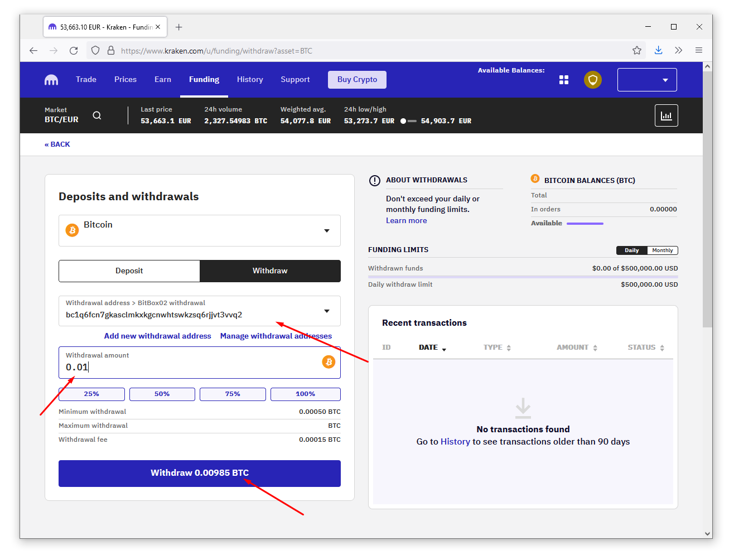
Task: Open History link in transactions panel
Action: click(455, 442)
